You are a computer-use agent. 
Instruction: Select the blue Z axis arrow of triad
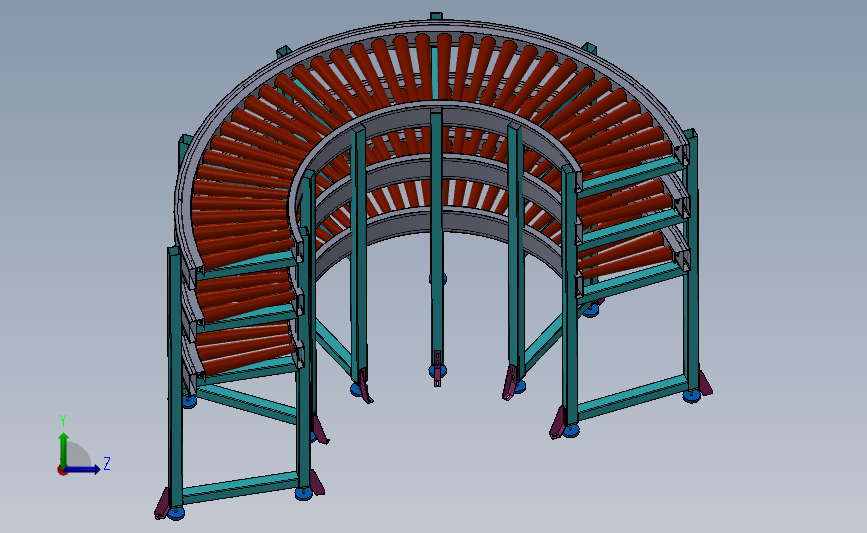(x=82, y=469)
